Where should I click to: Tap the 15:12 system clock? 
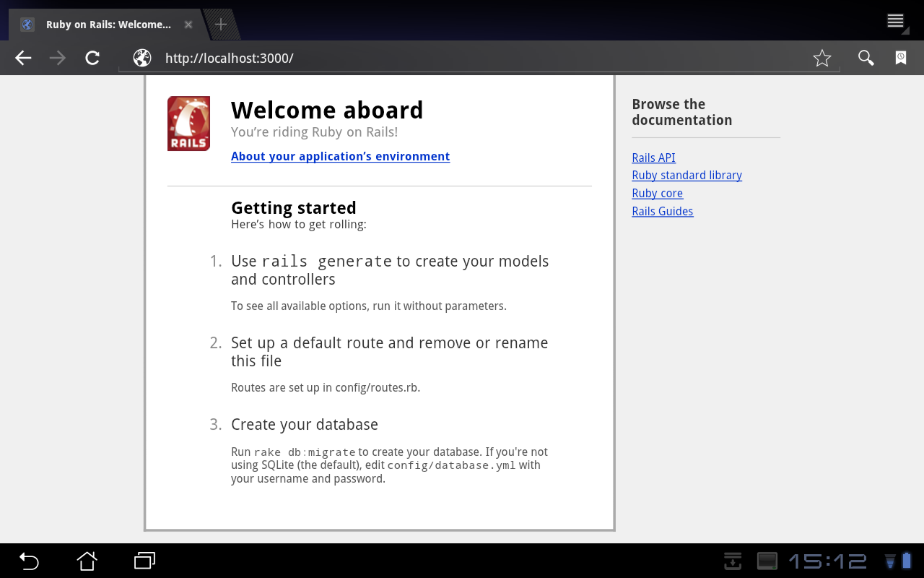pyautogui.click(x=827, y=561)
